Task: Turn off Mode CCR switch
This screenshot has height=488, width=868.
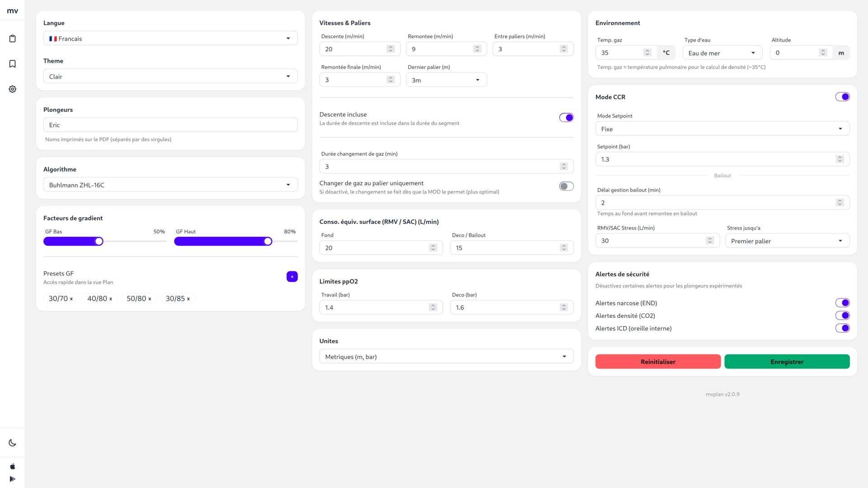Action: pos(842,97)
